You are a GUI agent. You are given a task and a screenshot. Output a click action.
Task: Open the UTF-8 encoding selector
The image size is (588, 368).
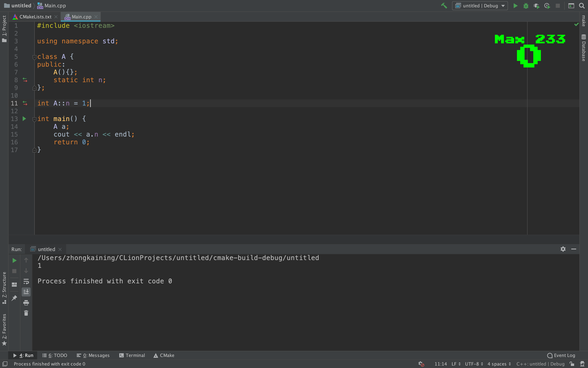474,364
